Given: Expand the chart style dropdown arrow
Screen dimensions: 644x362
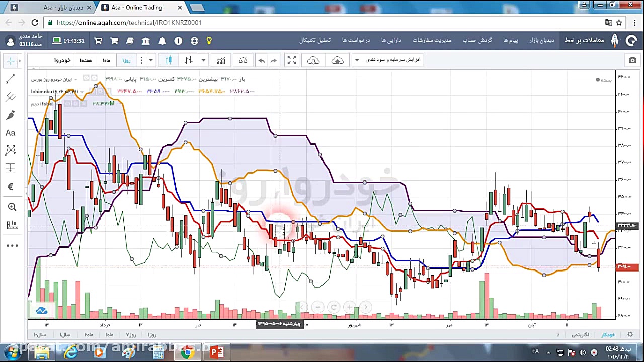Looking at the screenshot, I should click(203, 60).
